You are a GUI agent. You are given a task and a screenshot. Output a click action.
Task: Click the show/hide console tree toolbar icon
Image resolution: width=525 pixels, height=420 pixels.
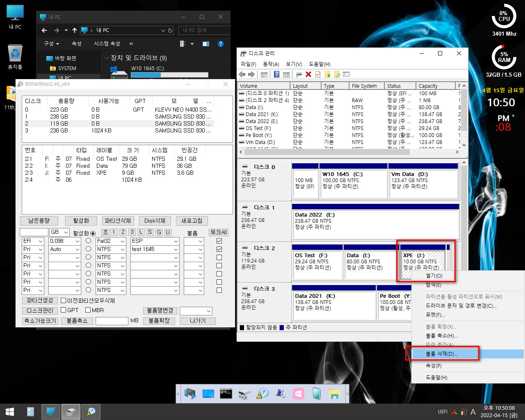coord(264,74)
